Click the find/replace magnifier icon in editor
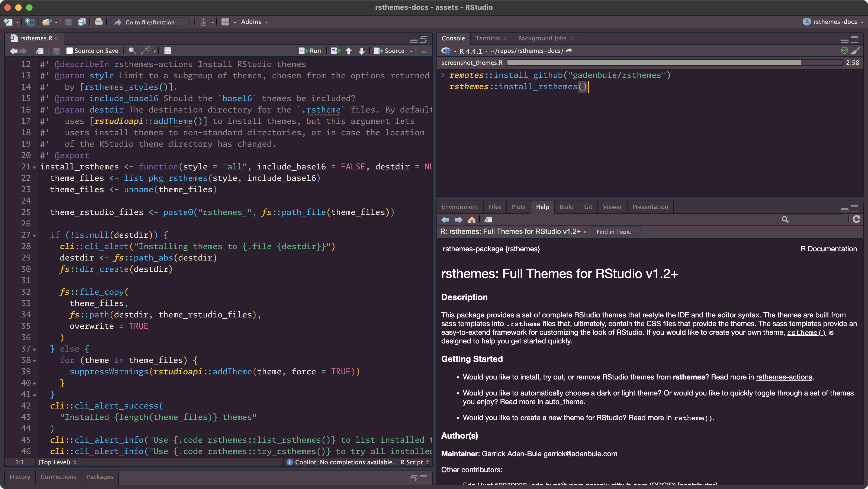This screenshot has width=868, height=489. (132, 50)
